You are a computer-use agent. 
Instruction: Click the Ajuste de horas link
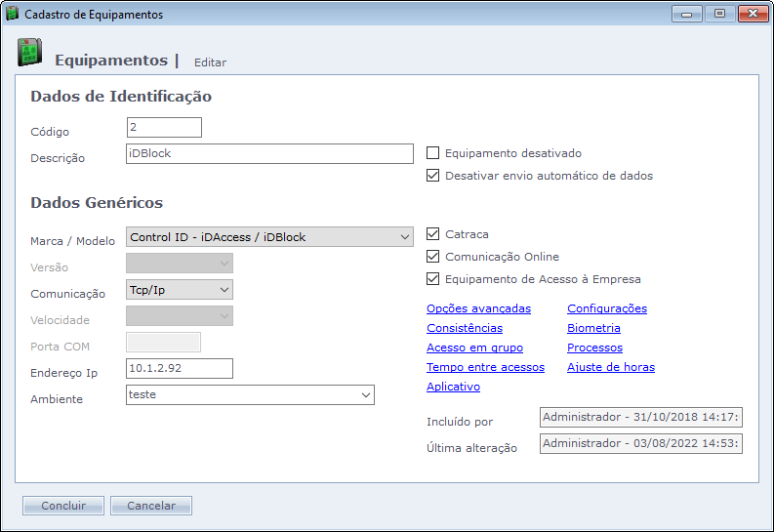tap(610, 367)
